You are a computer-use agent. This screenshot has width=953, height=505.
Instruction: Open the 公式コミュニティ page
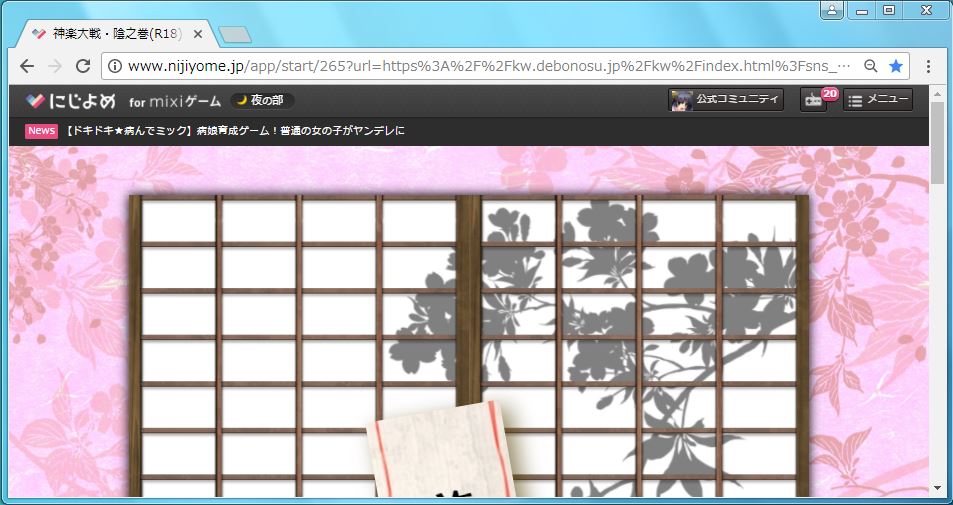click(726, 100)
